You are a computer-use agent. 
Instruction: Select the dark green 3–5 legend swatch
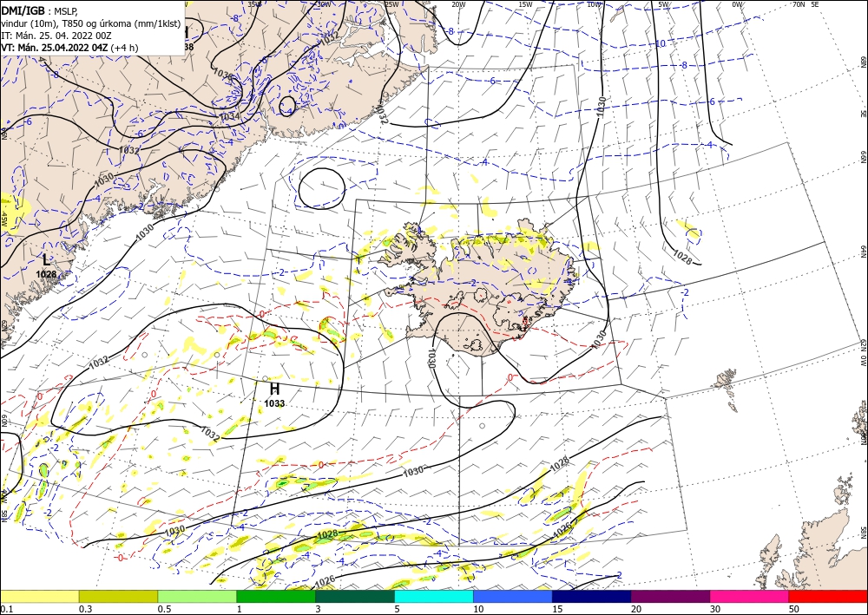point(355,596)
